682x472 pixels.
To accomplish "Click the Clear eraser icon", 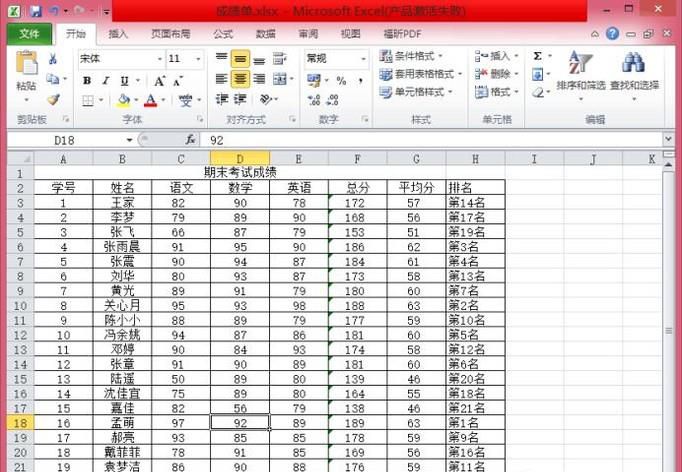I will (x=538, y=92).
